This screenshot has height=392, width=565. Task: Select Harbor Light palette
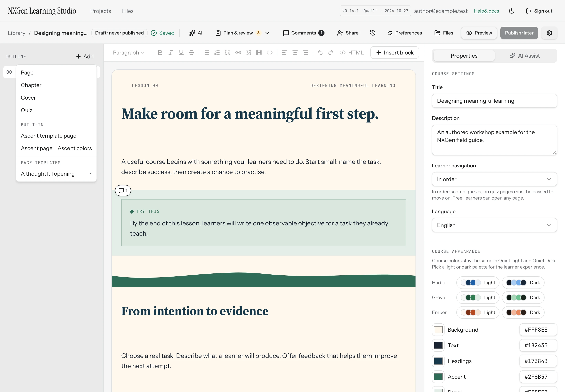click(x=478, y=282)
